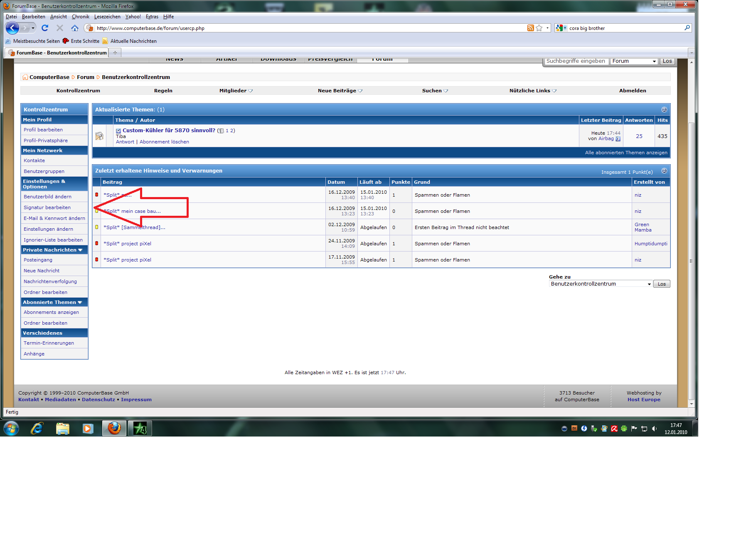
Task: Open the Windows Start menu orb
Action: point(11,428)
